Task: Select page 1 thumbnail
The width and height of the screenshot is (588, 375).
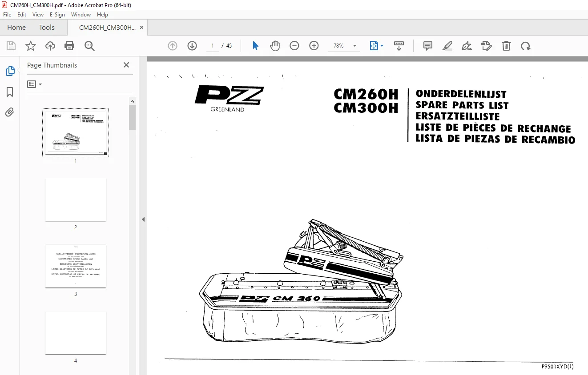Action: tap(76, 133)
